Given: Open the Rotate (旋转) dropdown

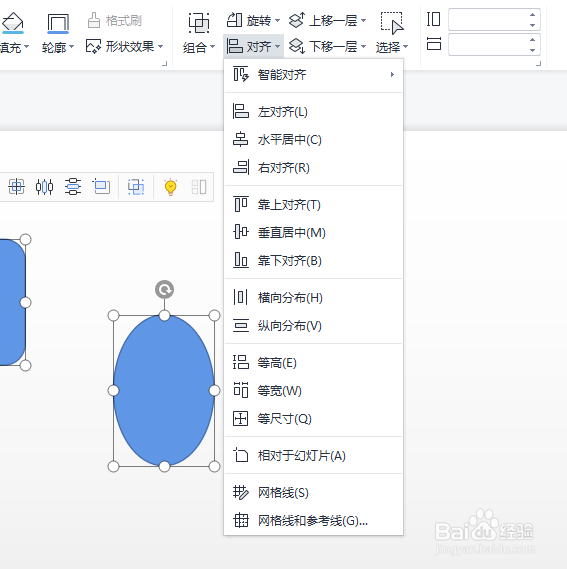Looking at the screenshot, I should [x=253, y=20].
